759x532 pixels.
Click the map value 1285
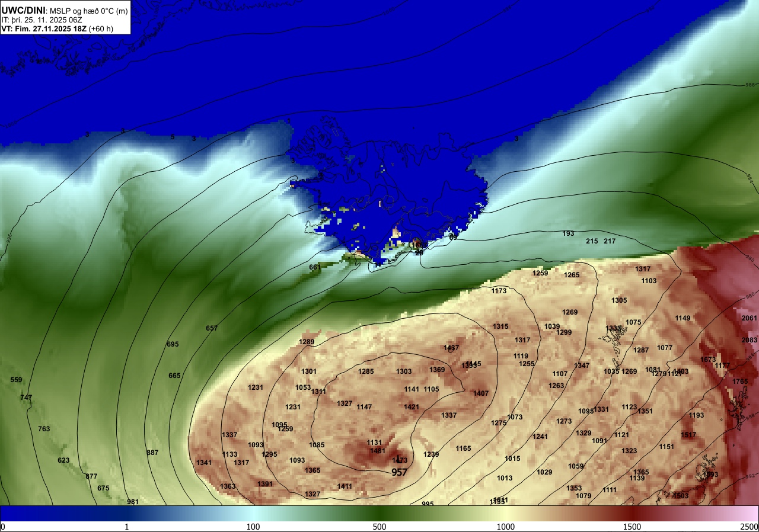[x=366, y=371]
